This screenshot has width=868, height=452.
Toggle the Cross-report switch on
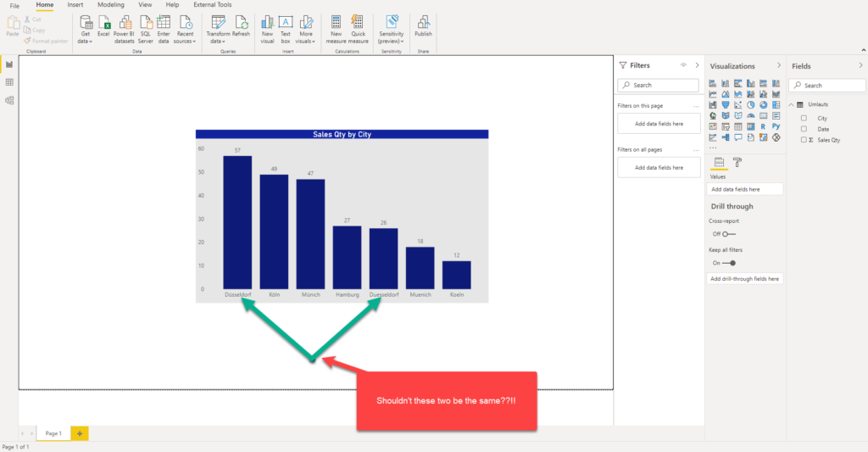[x=729, y=234]
